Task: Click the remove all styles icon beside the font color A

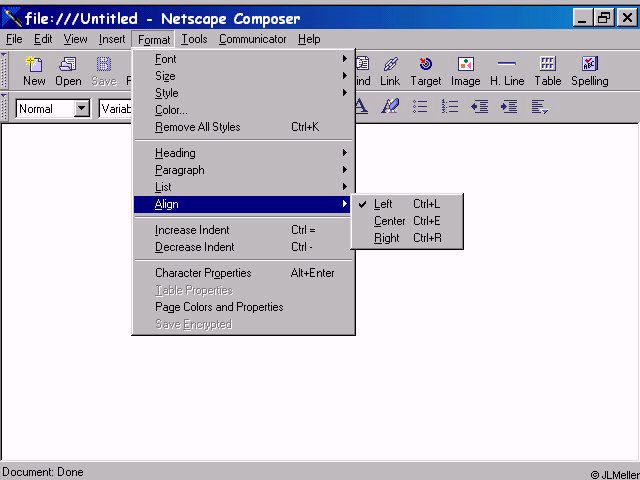Action: pyautogui.click(x=390, y=107)
